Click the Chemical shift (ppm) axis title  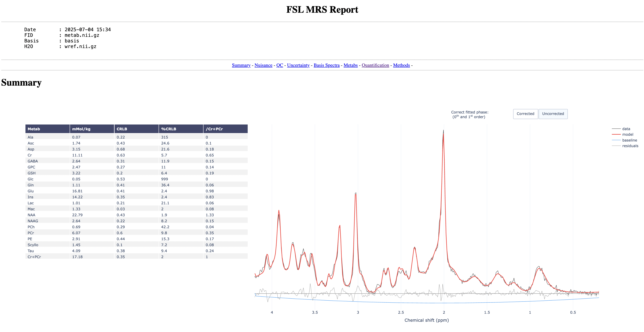tap(426, 320)
